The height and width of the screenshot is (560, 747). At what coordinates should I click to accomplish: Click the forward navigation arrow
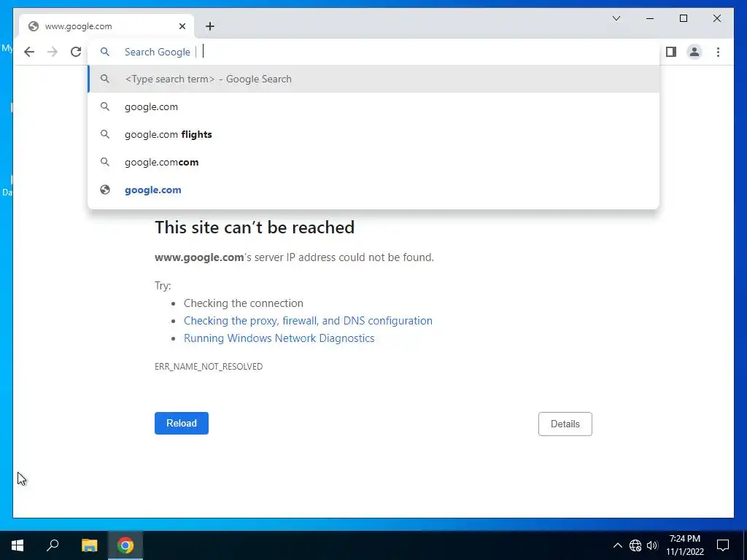pyautogui.click(x=53, y=52)
